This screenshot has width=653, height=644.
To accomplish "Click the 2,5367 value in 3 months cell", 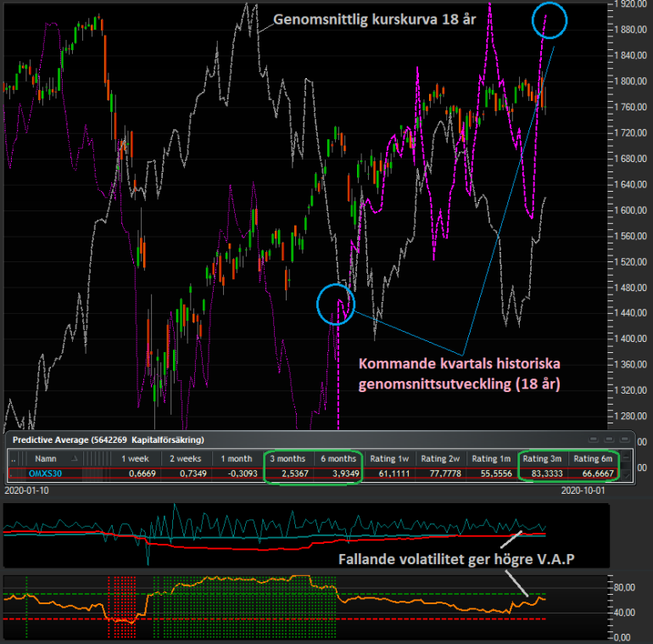I will [x=295, y=474].
